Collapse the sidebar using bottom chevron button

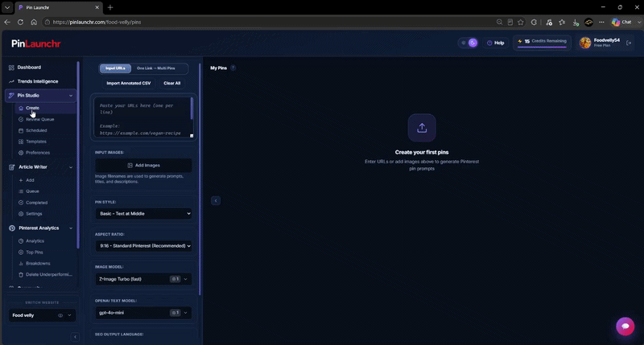(75, 337)
